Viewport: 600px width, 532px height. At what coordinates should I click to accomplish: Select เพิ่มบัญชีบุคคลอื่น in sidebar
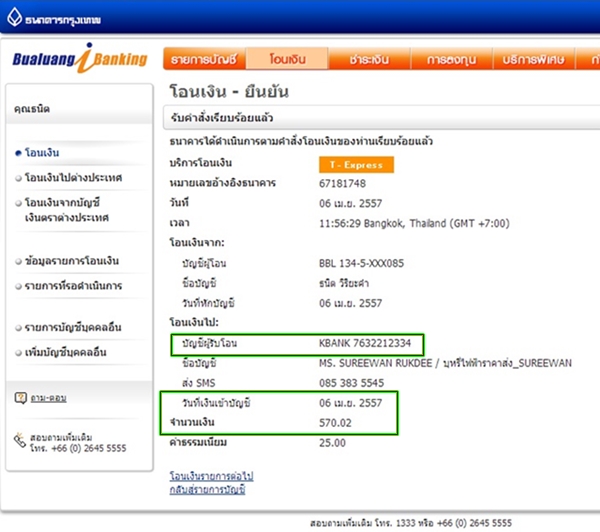click(x=65, y=352)
